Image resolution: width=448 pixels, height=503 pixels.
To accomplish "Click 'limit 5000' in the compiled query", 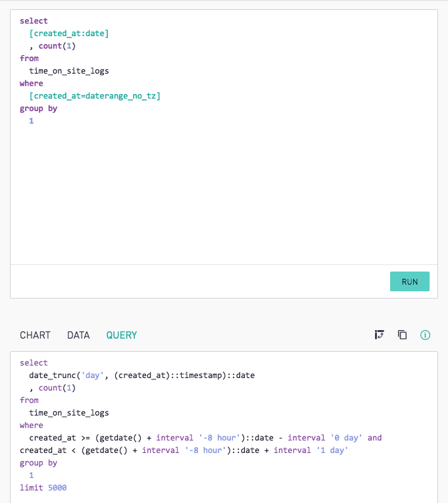I will coord(43,488).
